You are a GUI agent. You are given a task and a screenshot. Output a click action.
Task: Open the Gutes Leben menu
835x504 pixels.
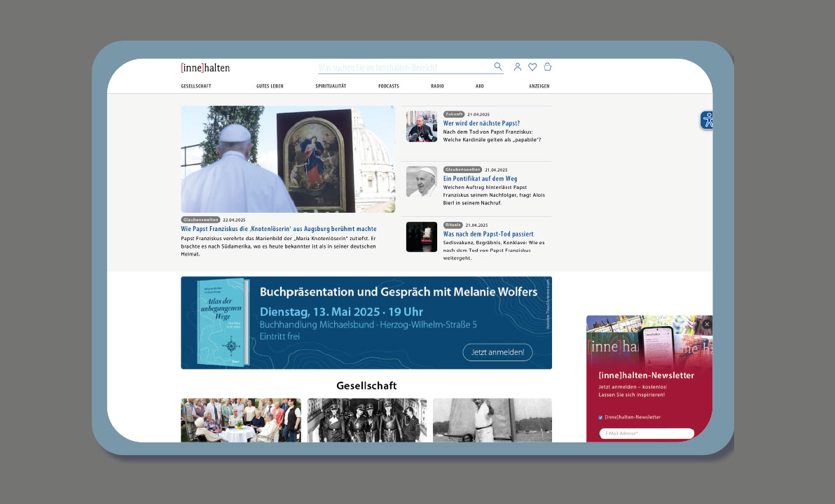click(270, 86)
